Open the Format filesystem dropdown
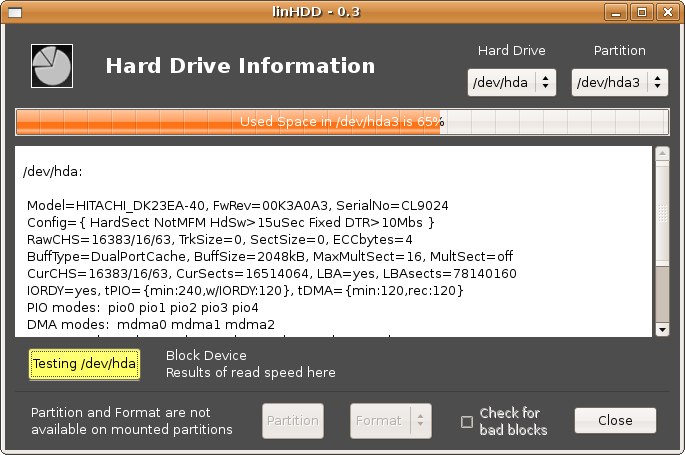The height and width of the screenshot is (455, 685). [x=390, y=421]
